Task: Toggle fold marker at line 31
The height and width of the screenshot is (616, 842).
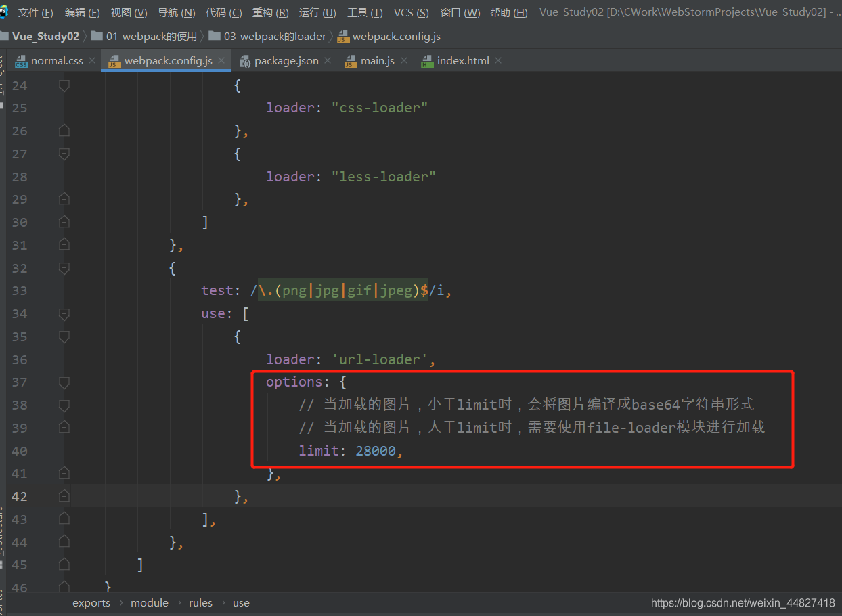Action: point(64,245)
